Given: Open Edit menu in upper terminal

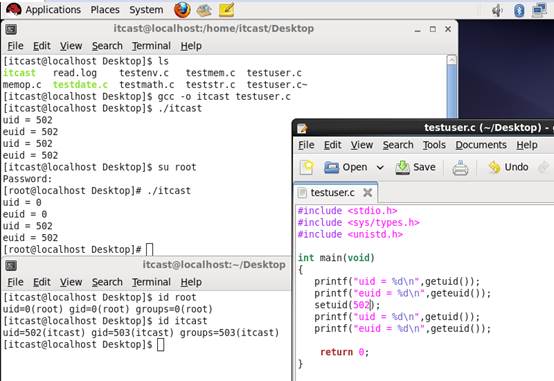Looking at the screenshot, I should (x=42, y=46).
